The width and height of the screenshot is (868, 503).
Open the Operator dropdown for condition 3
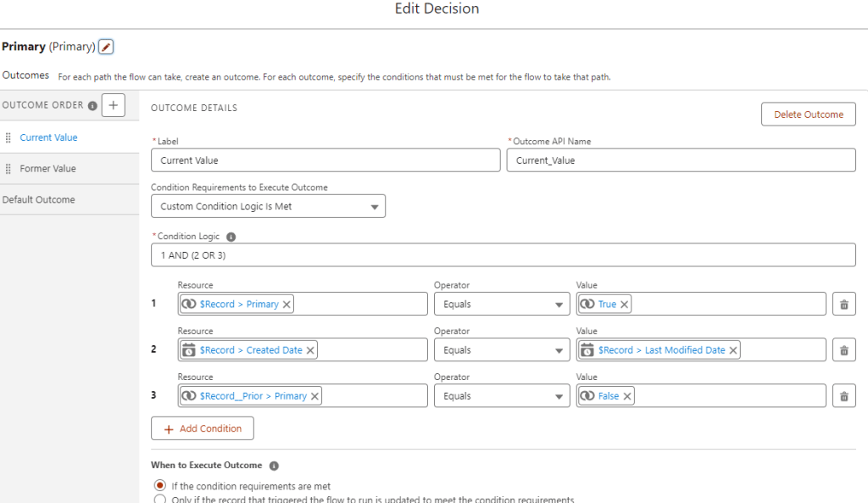[502, 396]
